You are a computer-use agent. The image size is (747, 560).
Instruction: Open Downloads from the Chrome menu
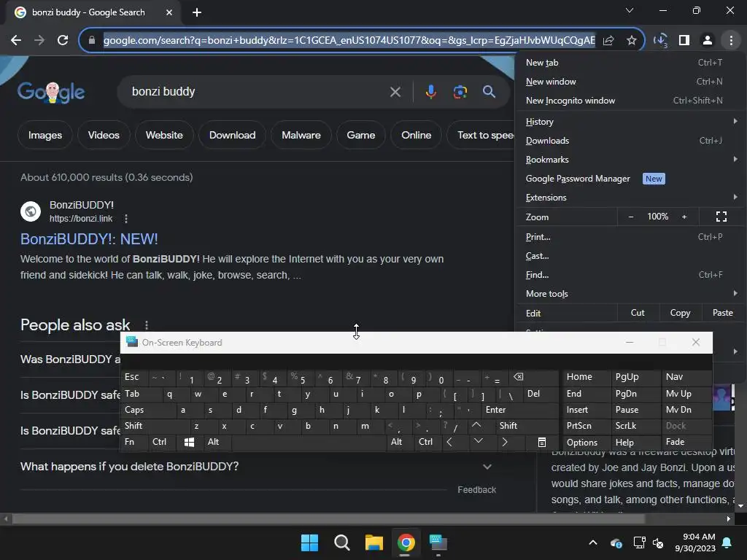[x=631, y=141]
